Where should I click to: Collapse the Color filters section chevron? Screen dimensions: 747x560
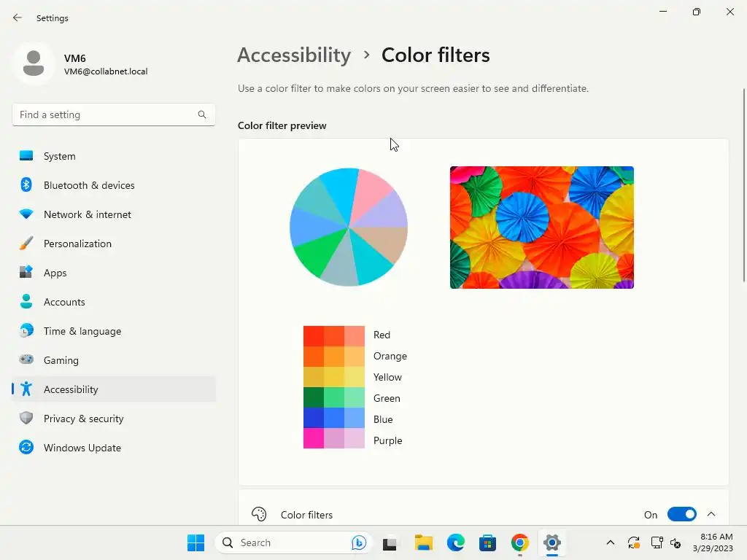pyautogui.click(x=711, y=514)
